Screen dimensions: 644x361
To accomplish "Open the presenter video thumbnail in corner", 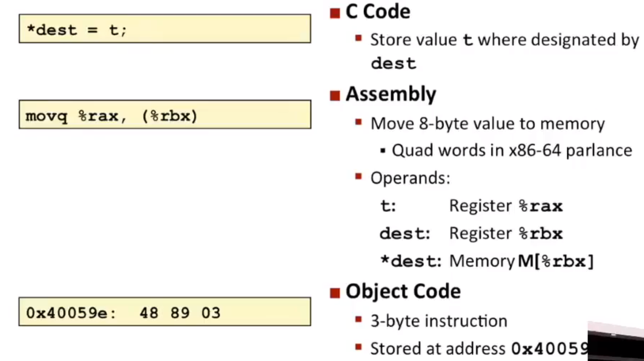I will 616,341.
